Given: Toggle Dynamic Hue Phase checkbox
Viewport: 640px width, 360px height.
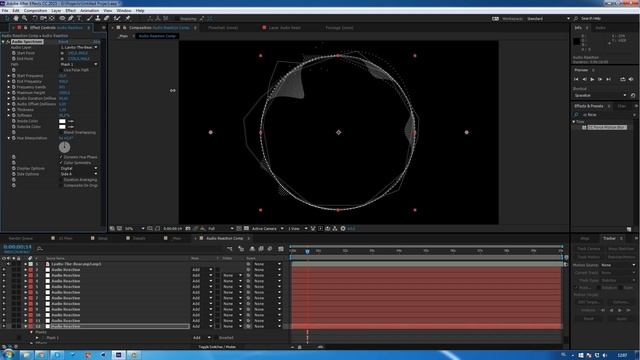Looking at the screenshot, I should (61, 157).
